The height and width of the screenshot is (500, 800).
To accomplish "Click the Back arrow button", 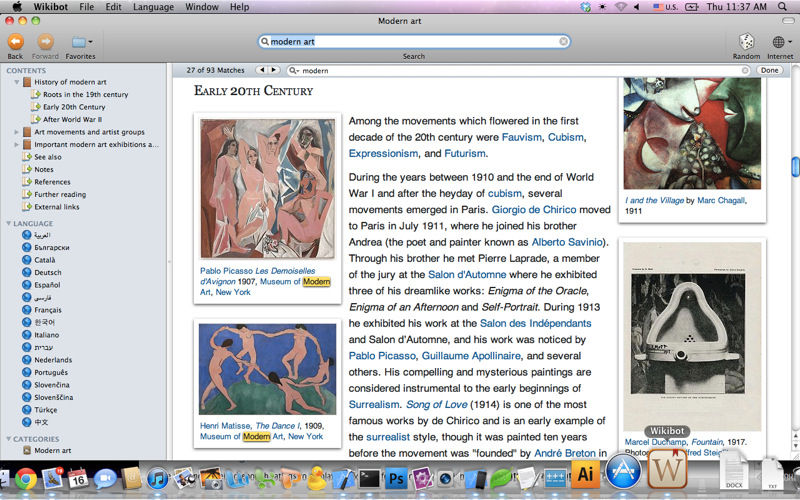I will [15, 41].
